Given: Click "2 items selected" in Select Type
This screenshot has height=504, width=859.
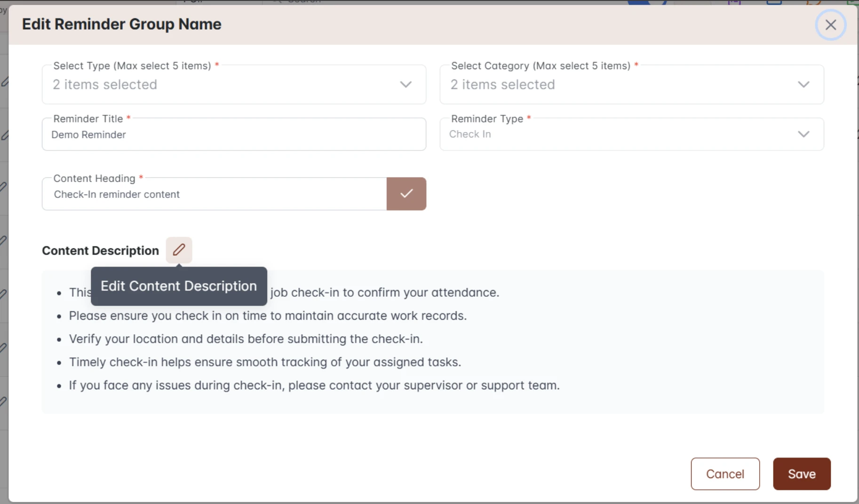Looking at the screenshot, I should (x=105, y=85).
